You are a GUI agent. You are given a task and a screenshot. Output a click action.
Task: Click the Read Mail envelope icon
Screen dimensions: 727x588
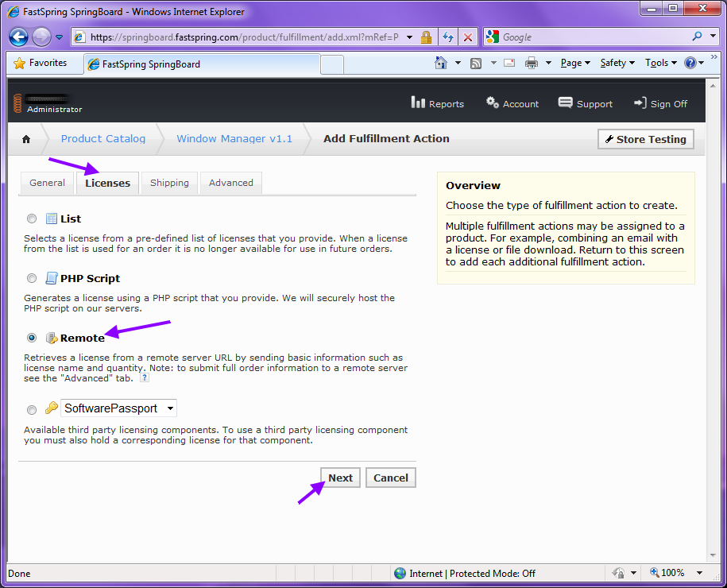pos(509,63)
